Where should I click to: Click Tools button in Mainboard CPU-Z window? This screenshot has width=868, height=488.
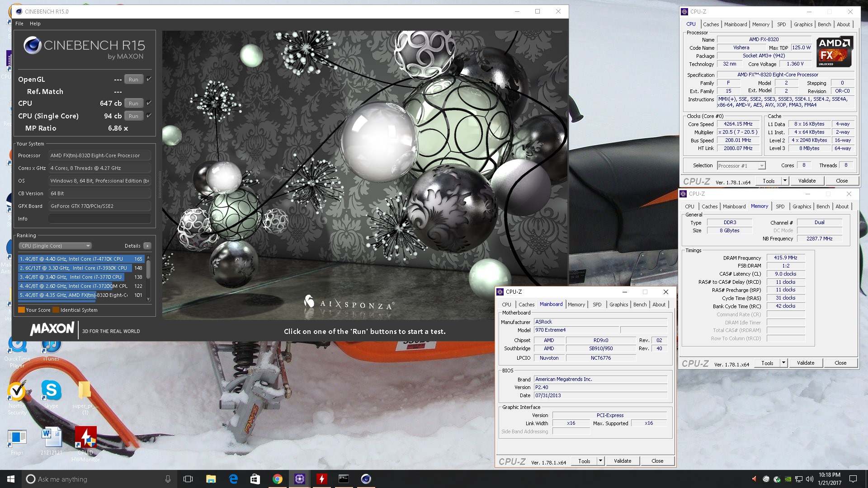(584, 461)
